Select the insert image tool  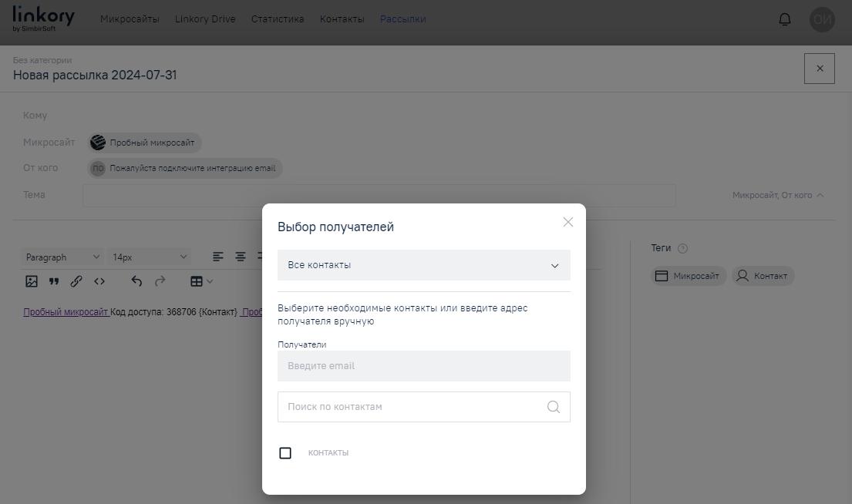coord(31,281)
